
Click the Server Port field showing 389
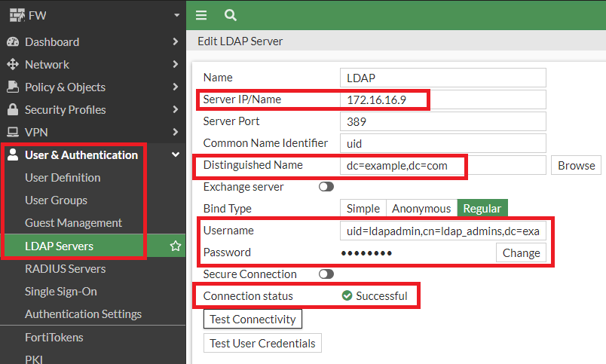click(443, 122)
